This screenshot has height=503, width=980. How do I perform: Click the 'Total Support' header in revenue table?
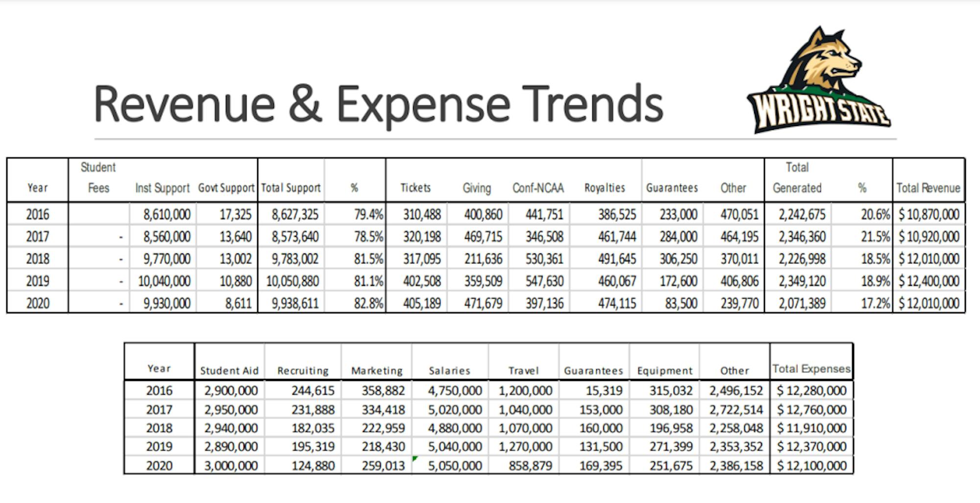click(x=291, y=188)
